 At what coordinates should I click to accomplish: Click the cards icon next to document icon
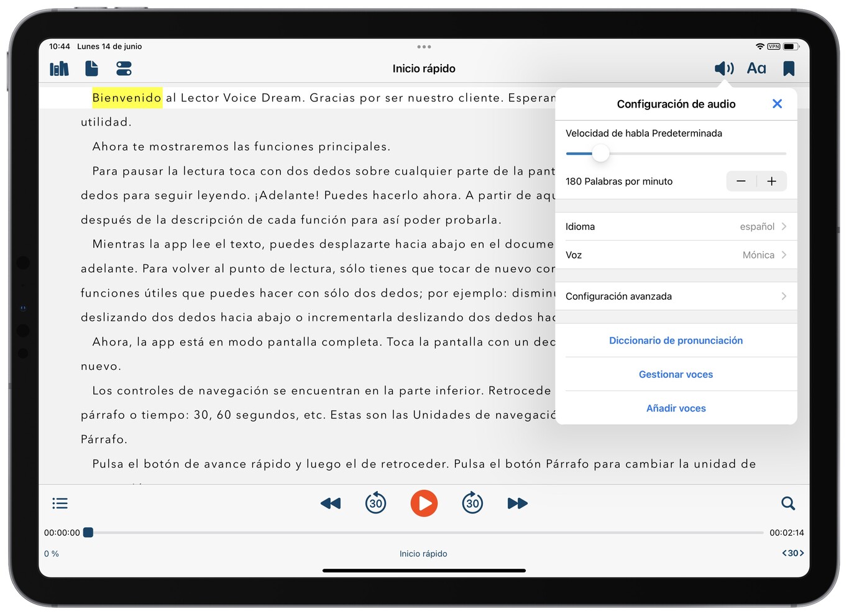[x=124, y=68]
